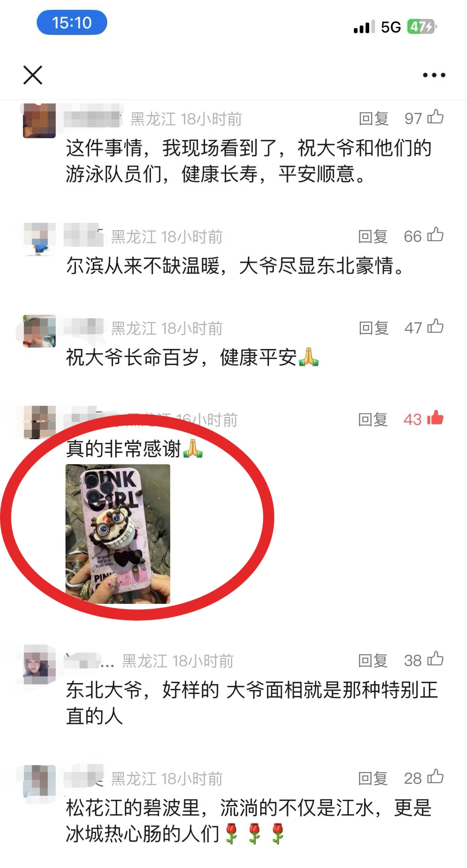Tap the blue 15:10 time indicator
Viewport: 467px width, 868px height.
tap(72, 23)
